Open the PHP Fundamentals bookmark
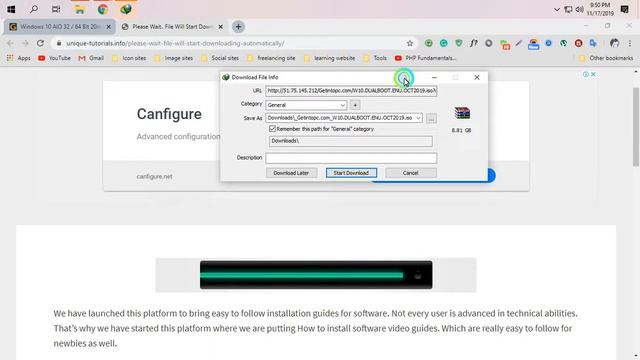The width and height of the screenshot is (640, 360). (425, 58)
